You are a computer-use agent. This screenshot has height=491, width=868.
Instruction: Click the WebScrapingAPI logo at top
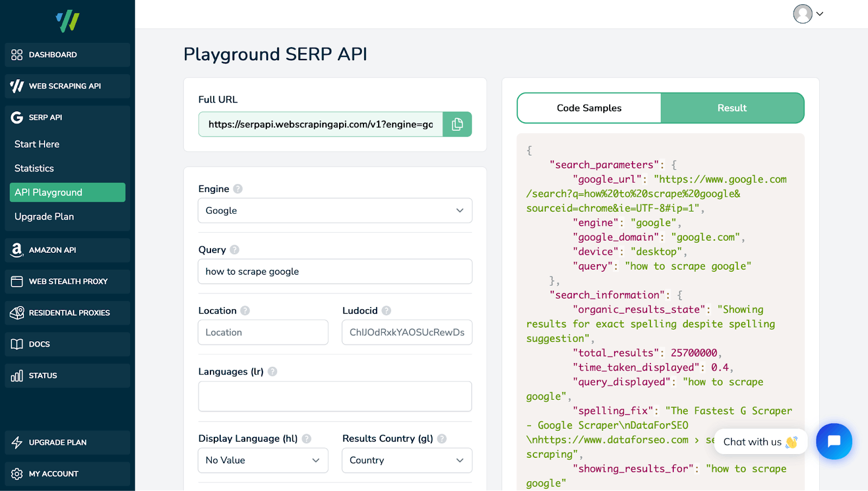[x=67, y=21]
